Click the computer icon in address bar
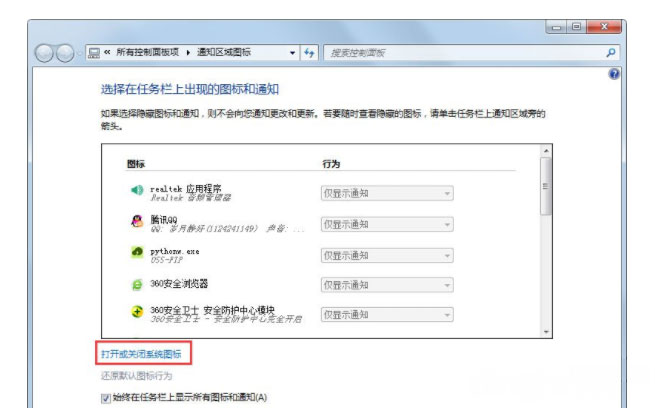The image size is (655, 408). tap(94, 53)
